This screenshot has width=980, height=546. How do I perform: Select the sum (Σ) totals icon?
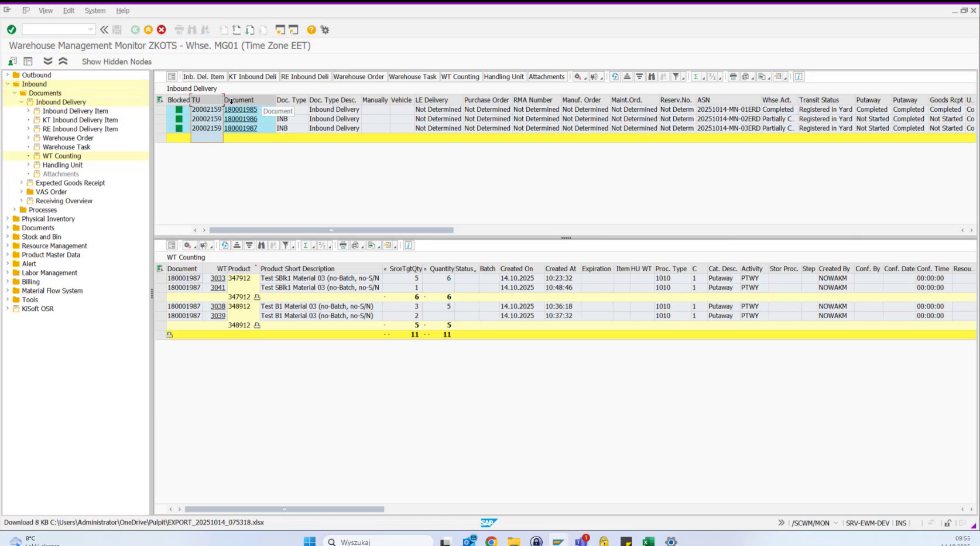[x=696, y=77]
